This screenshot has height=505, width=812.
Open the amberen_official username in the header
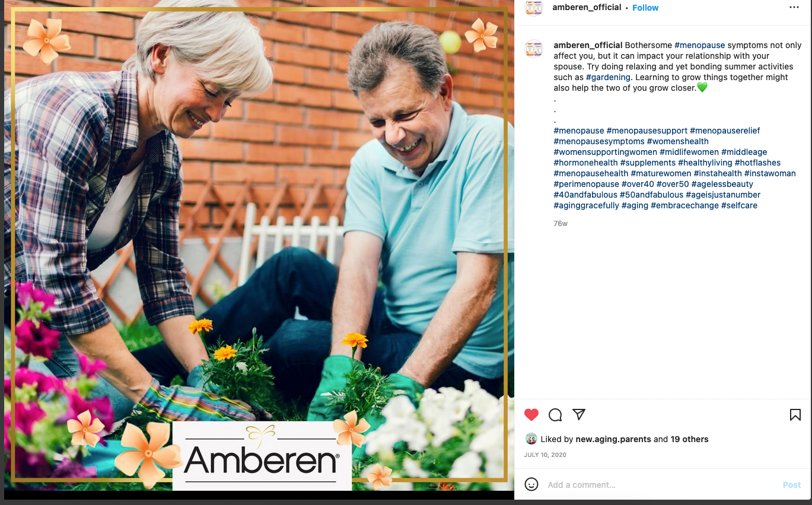[587, 8]
